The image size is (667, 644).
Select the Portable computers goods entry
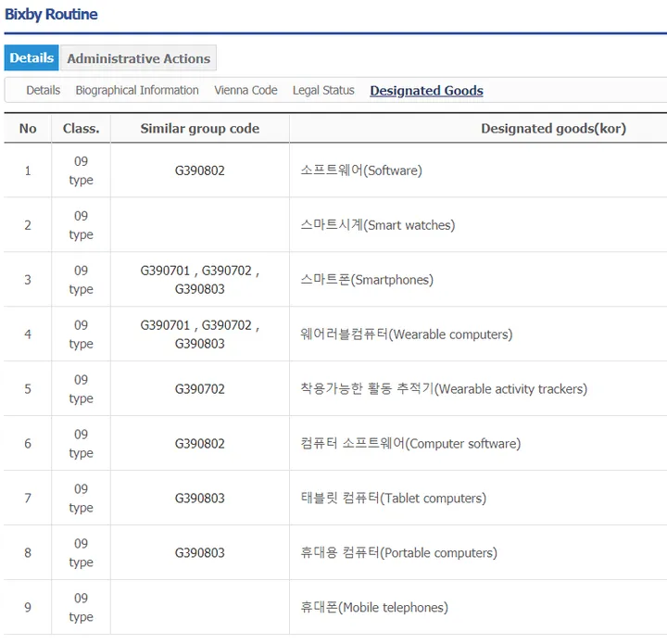coord(398,553)
